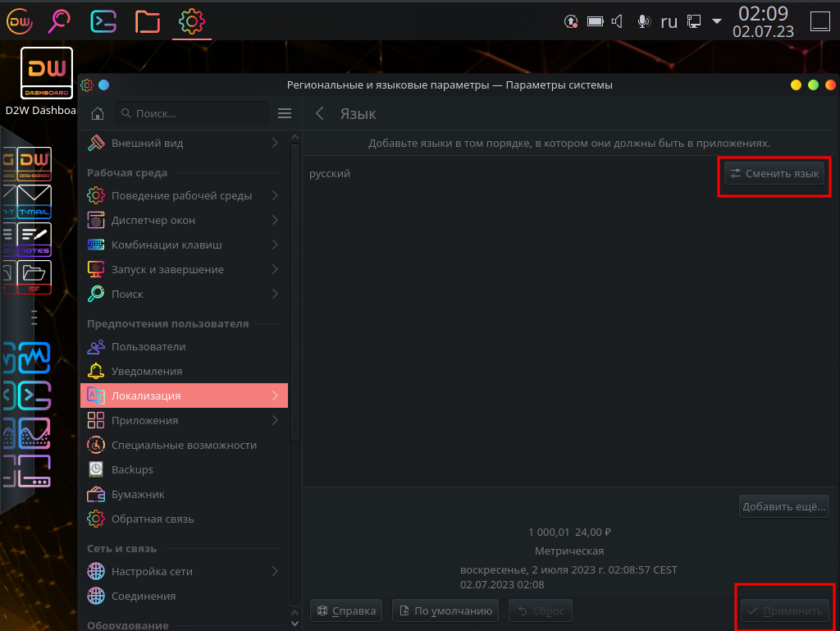
Task: Click the back arrow next to Язык
Action: coord(320,114)
